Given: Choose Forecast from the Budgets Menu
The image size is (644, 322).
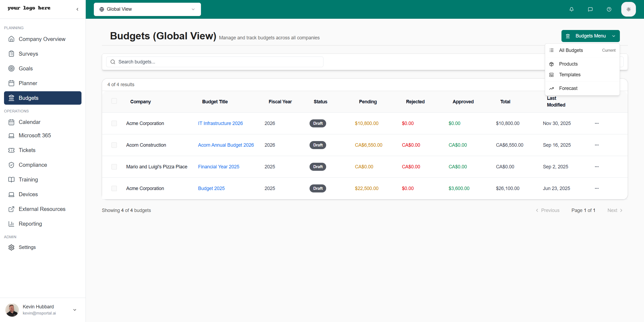Looking at the screenshot, I should point(568,88).
